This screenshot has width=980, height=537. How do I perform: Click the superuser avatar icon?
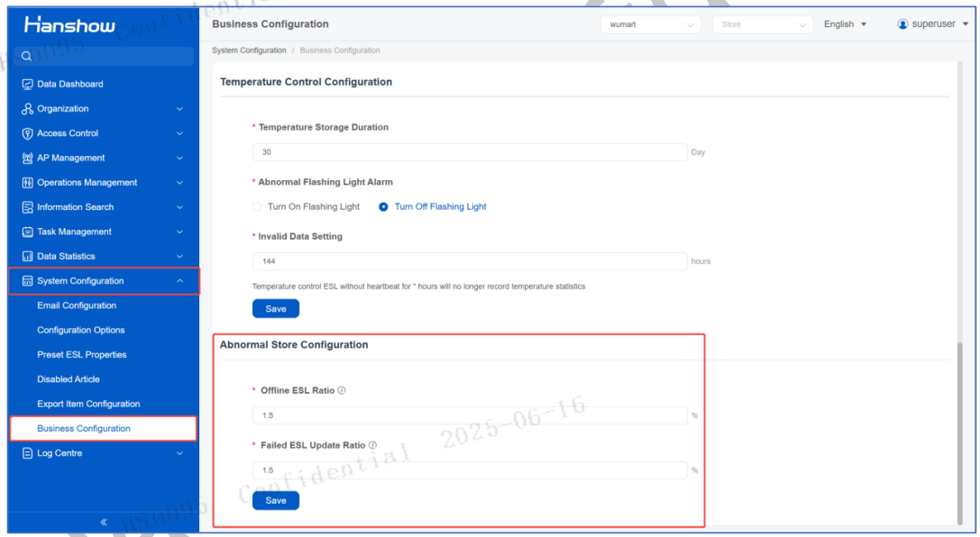pyautogui.click(x=902, y=23)
